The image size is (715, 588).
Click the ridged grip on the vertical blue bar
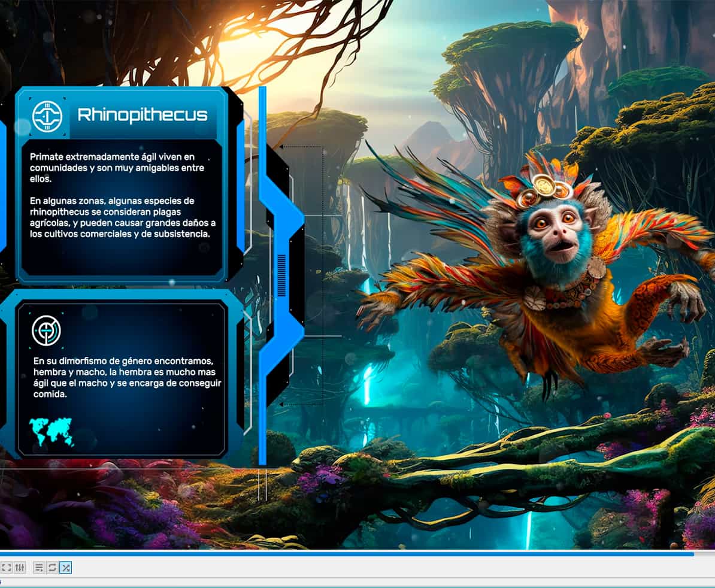pos(282,275)
